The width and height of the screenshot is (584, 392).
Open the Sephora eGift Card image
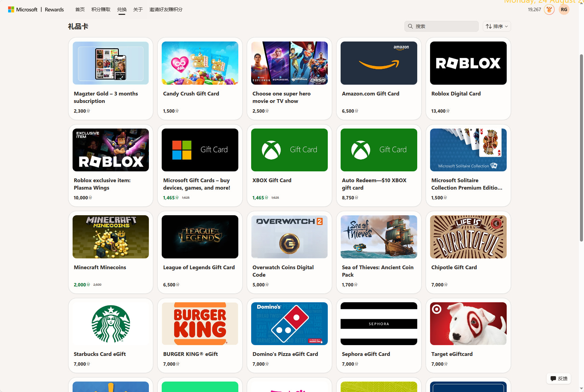point(379,324)
